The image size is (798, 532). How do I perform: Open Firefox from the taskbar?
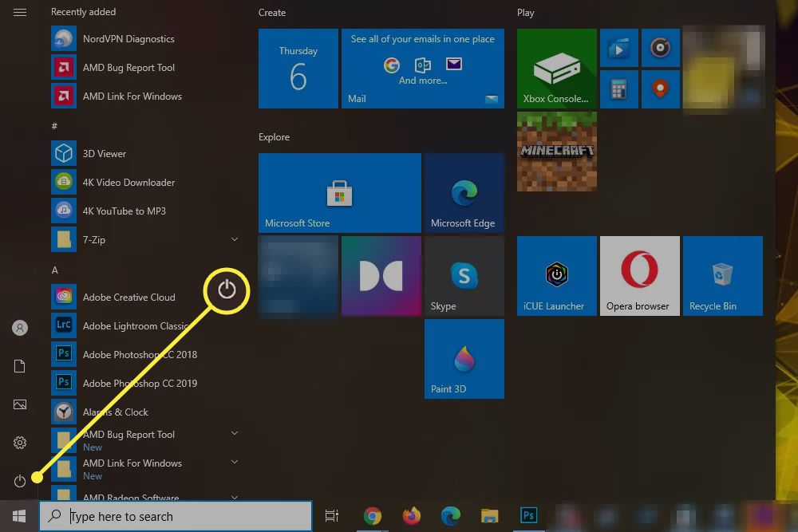coord(411,516)
